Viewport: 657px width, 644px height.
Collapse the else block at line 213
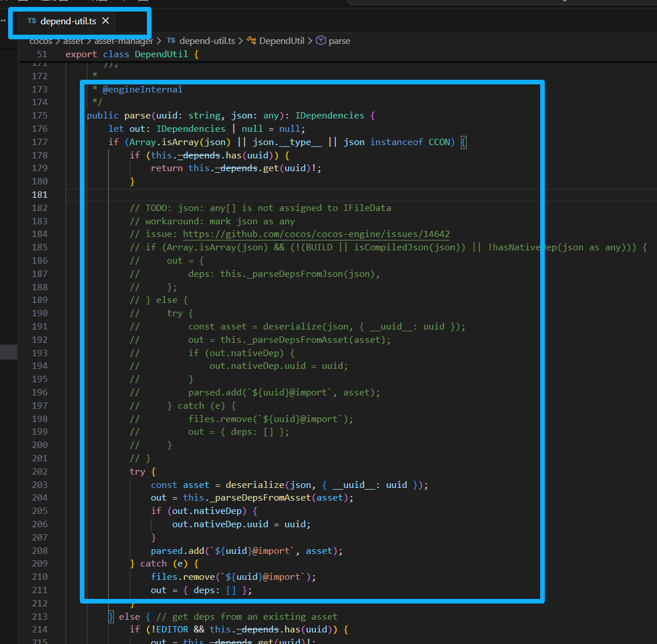click(x=58, y=616)
